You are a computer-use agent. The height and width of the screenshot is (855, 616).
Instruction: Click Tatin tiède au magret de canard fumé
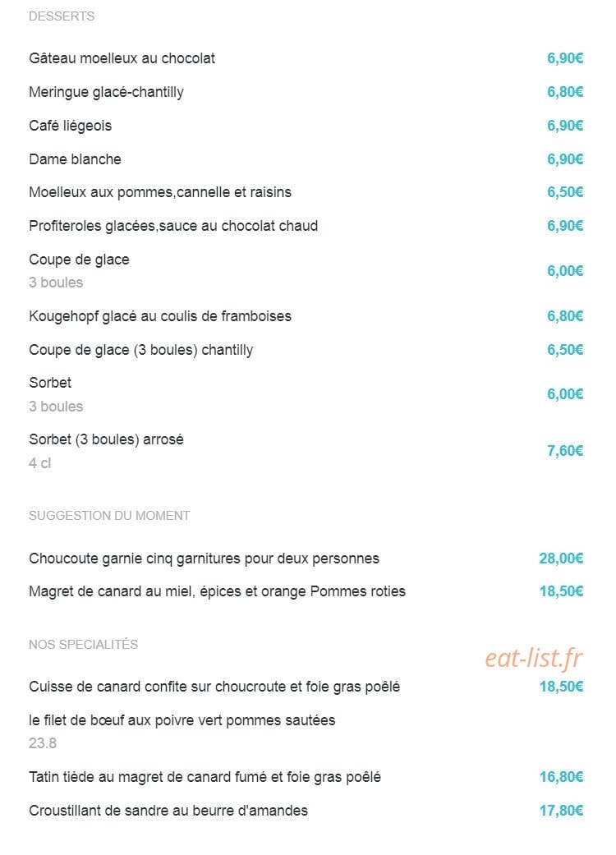click(x=205, y=777)
